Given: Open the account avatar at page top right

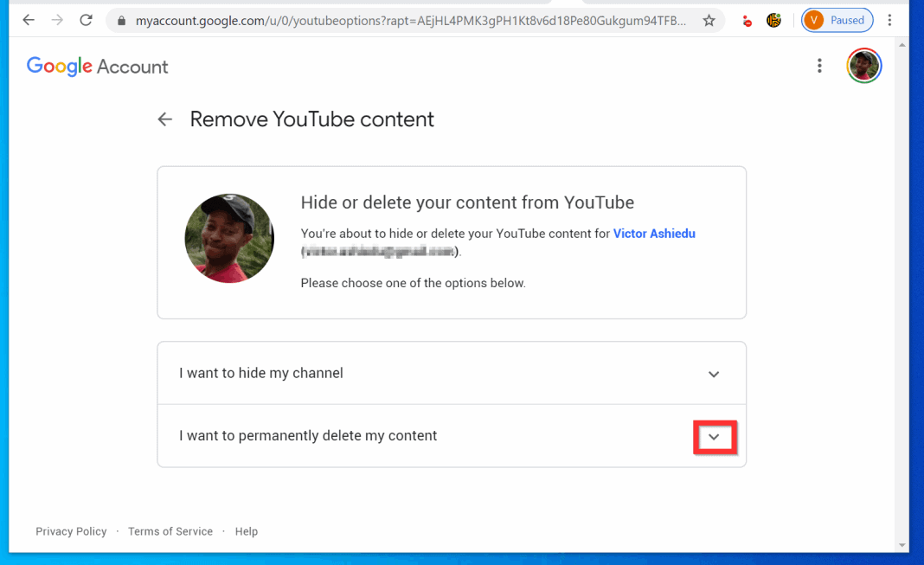Looking at the screenshot, I should (863, 65).
